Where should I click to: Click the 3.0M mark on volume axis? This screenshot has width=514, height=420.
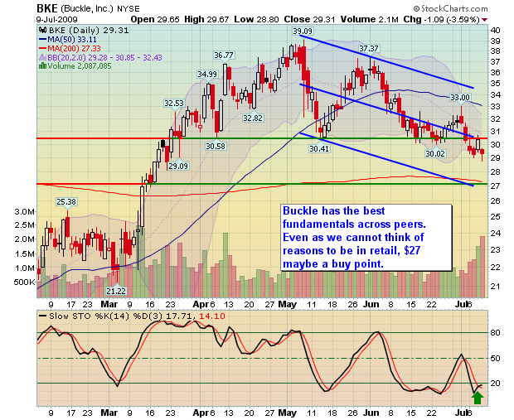(x=24, y=212)
